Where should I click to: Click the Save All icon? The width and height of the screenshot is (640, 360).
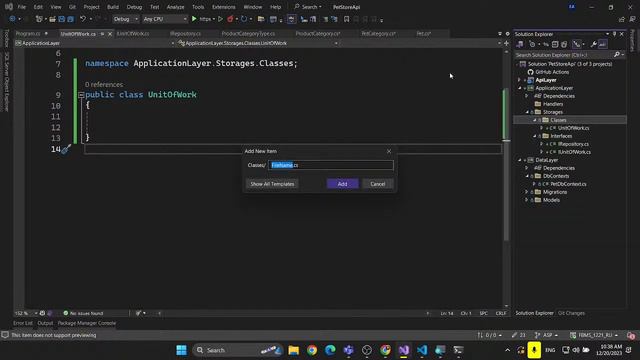coord(71,19)
